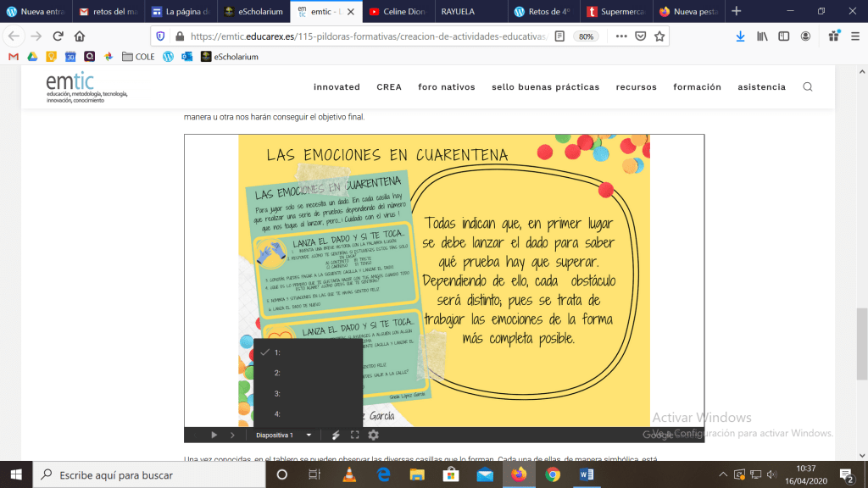Open Firefox downloads arrow
The image size is (868, 488).
click(x=740, y=36)
